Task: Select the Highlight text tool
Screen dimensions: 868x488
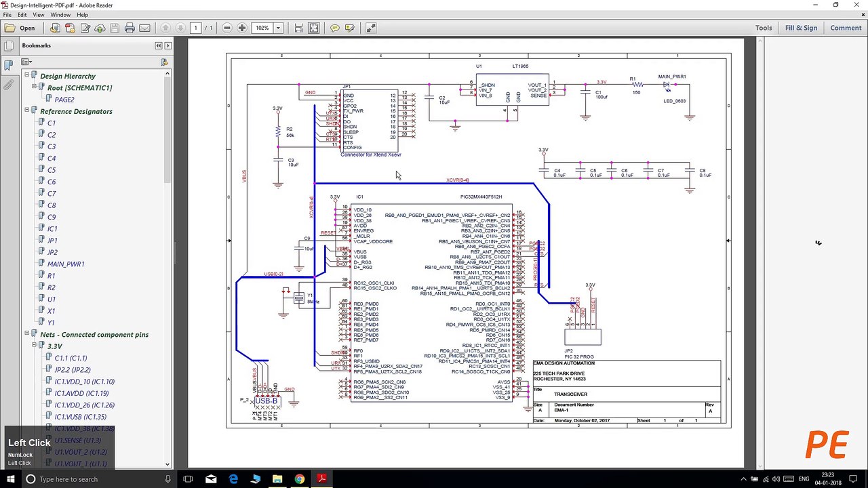Action: point(350,28)
